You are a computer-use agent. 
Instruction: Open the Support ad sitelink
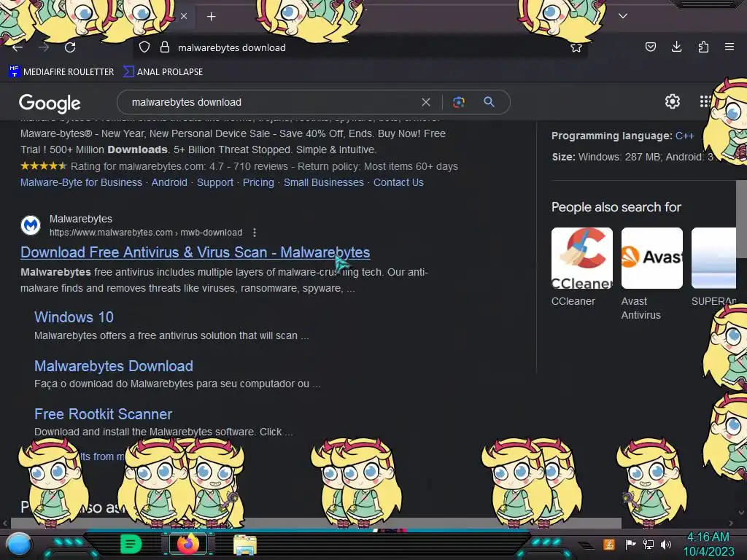click(x=215, y=182)
